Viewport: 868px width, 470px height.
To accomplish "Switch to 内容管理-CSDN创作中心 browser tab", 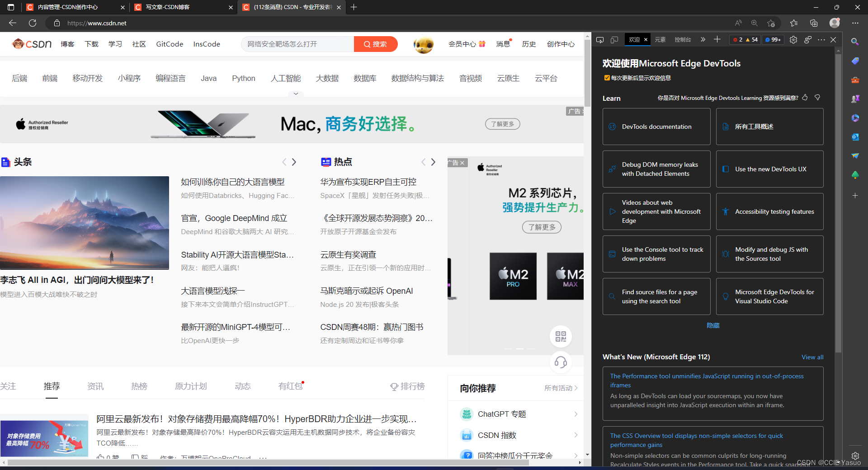I will pyautogui.click(x=75, y=7).
